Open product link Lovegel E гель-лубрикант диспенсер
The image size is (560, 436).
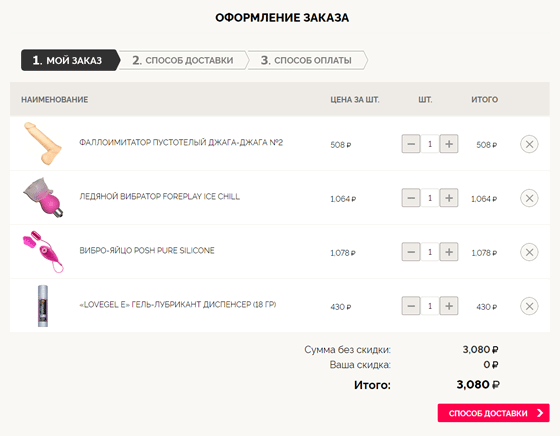point(178,304)
